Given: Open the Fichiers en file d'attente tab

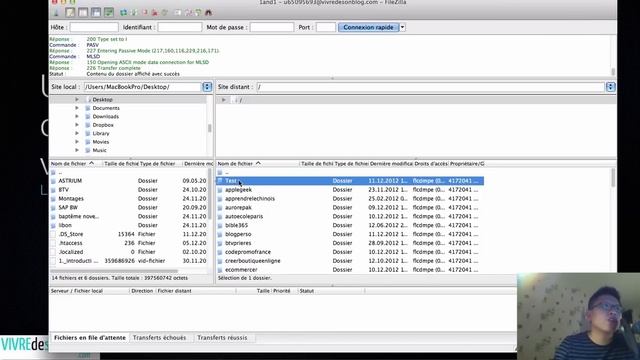Looking at the screenshot, I should click(90, 338).
